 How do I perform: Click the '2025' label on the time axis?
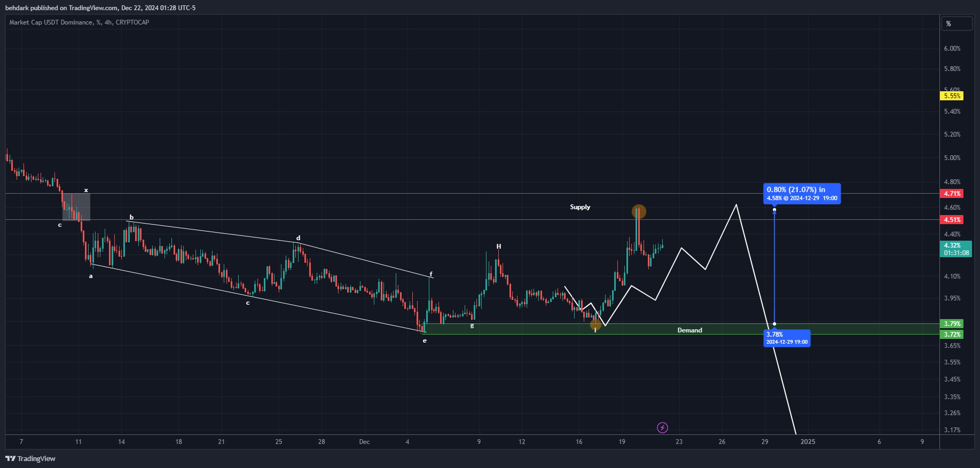807,442
